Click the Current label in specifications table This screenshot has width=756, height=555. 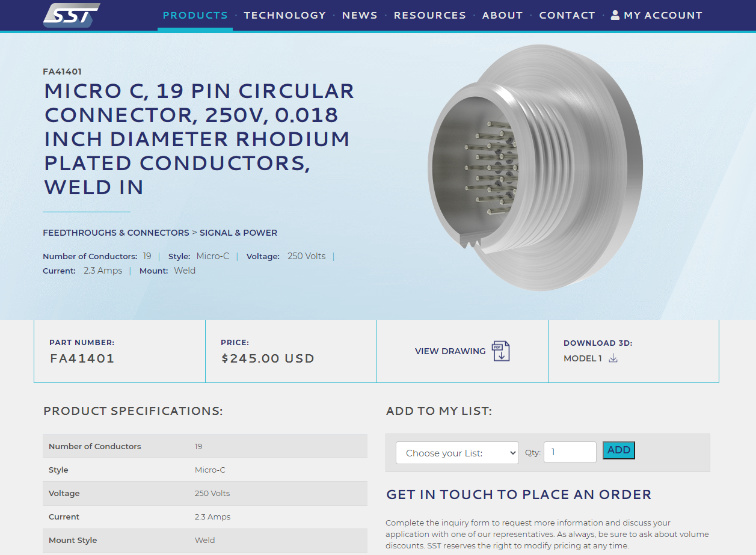coord(64,517)
